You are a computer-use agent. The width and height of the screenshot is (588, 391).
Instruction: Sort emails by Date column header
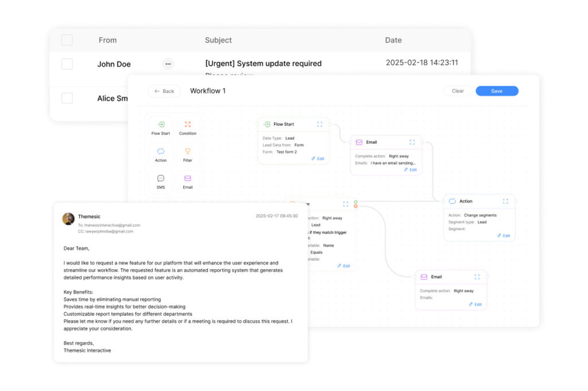click(x=393, y=40)
